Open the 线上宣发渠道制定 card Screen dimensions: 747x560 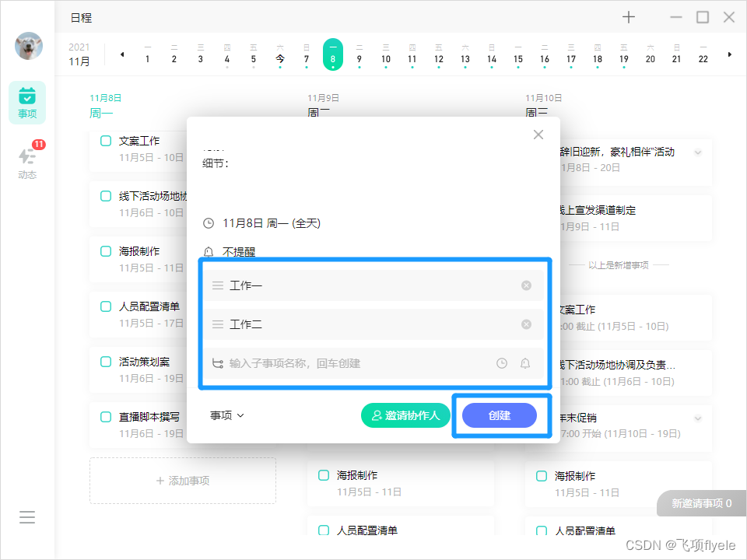click(x=636, y=218)
